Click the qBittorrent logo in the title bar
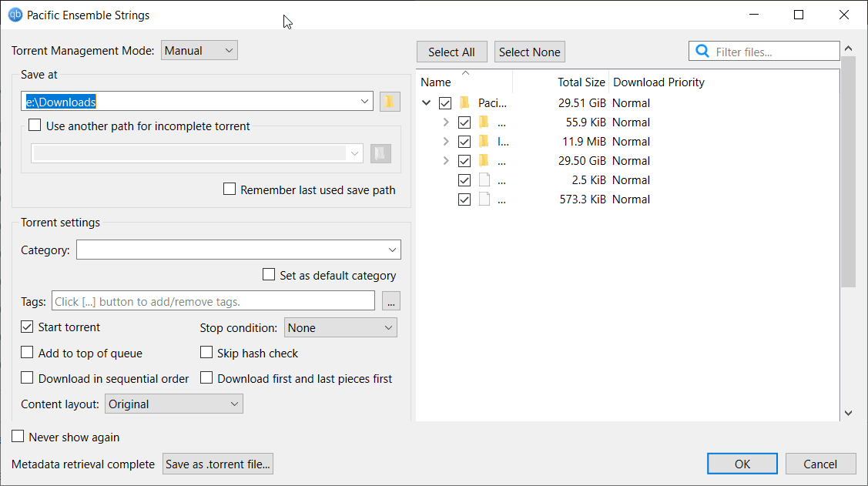 (15, 15)
